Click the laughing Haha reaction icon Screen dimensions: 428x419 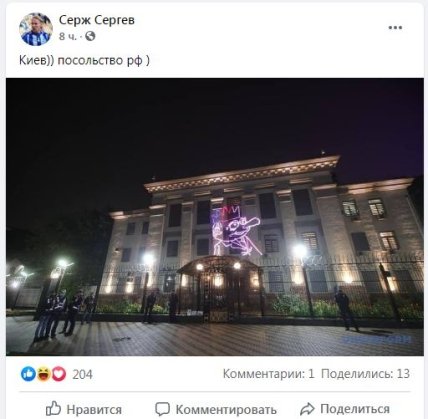tap(44, 374)
